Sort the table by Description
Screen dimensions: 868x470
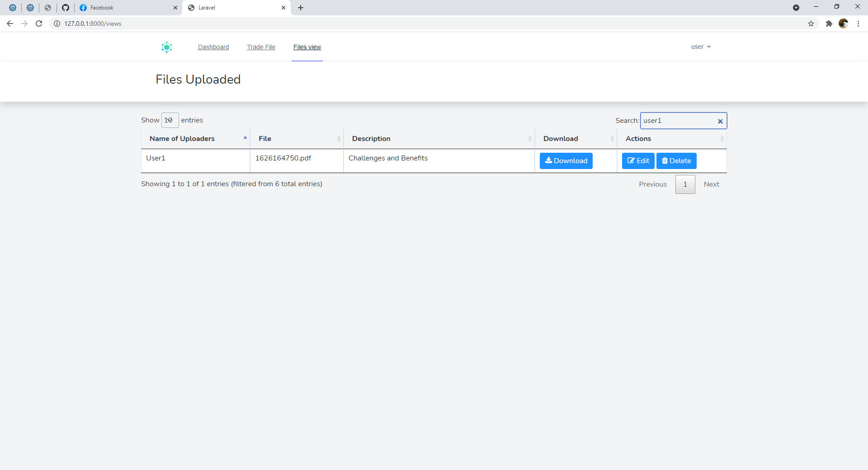(x=439, y=139)
